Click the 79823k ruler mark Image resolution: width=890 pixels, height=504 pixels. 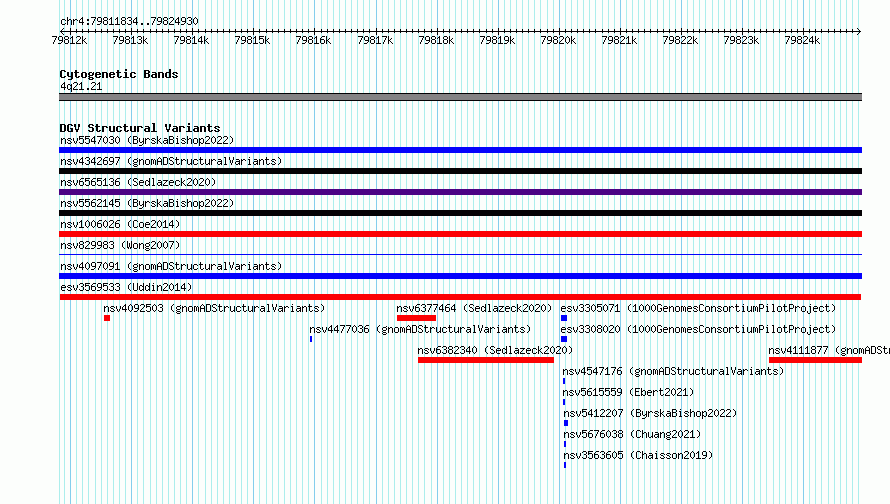tap(741, 40)
